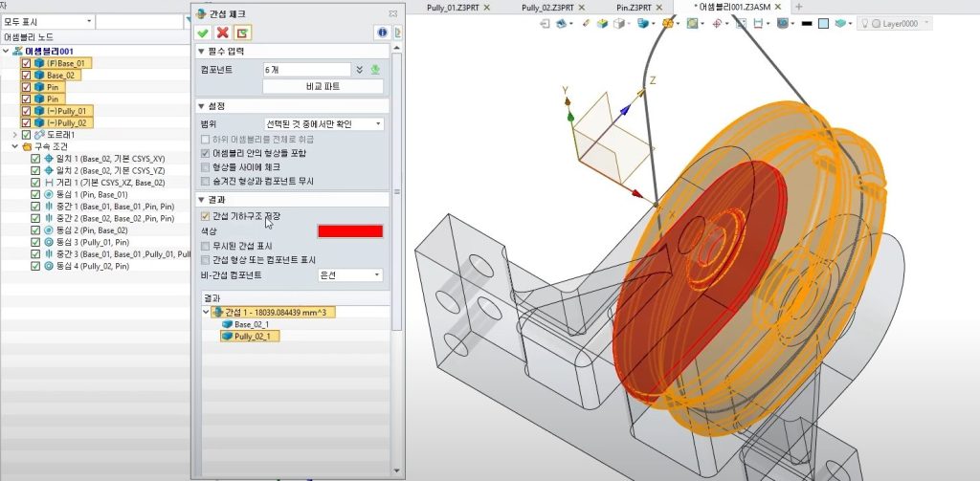
Task: Confirm interference check with green checkmark
Action: (x=203, y=33)
